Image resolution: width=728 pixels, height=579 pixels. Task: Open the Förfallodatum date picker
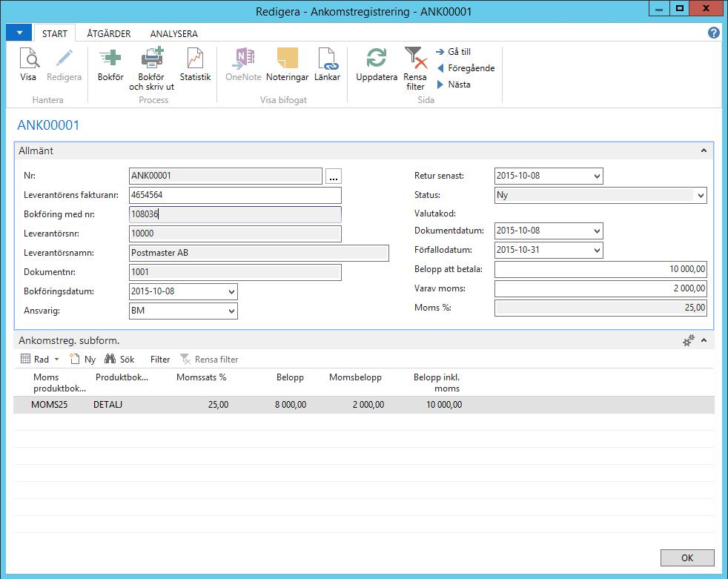tap(597, 251)
